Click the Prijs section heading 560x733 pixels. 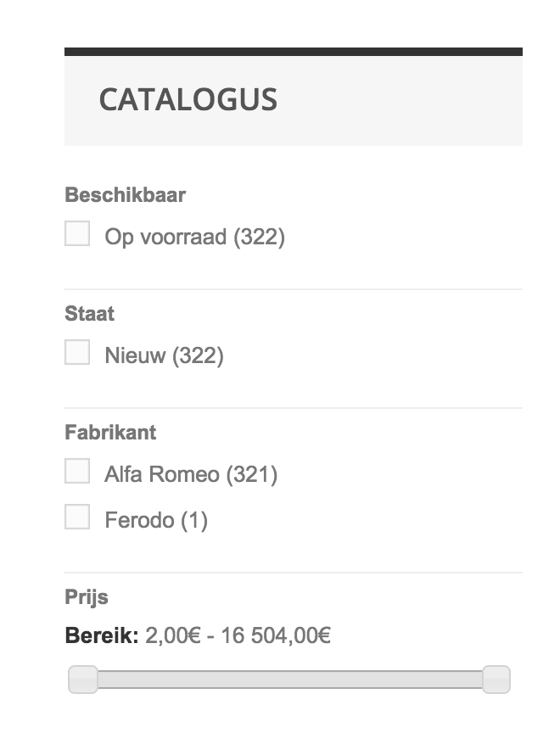click(87, 597)
